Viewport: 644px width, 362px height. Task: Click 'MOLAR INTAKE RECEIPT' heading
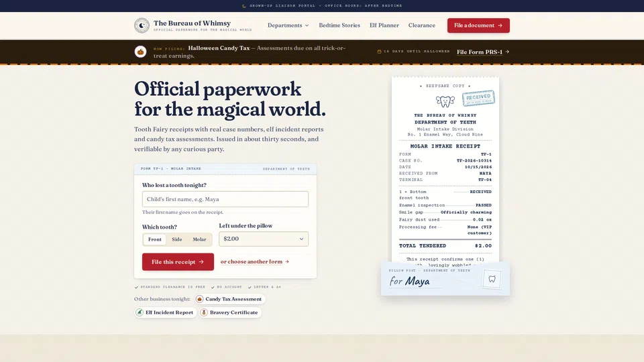[x=445, y=146]
